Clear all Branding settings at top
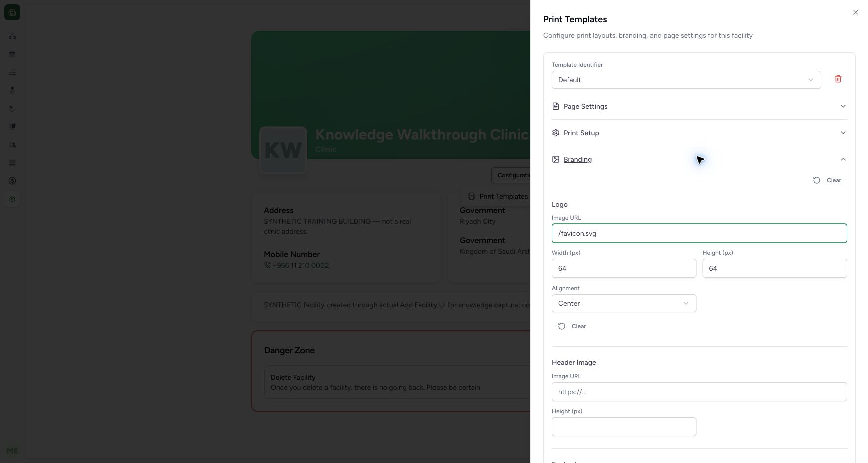868x463 pixels. [827, 180]
